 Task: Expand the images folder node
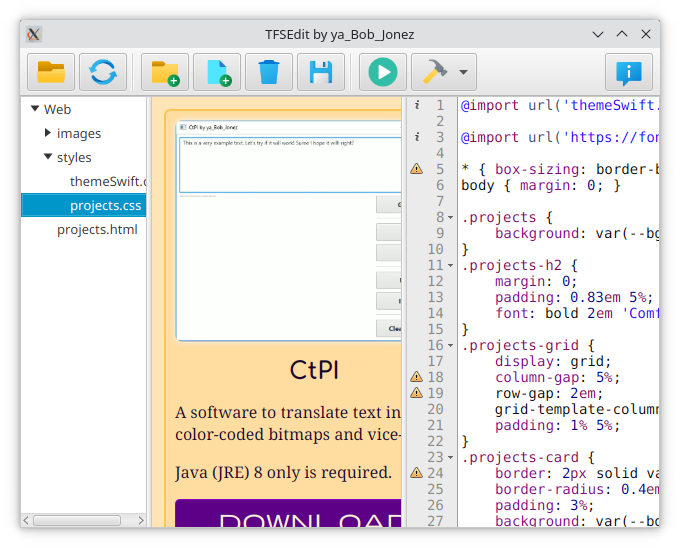[x=48, y=133]
